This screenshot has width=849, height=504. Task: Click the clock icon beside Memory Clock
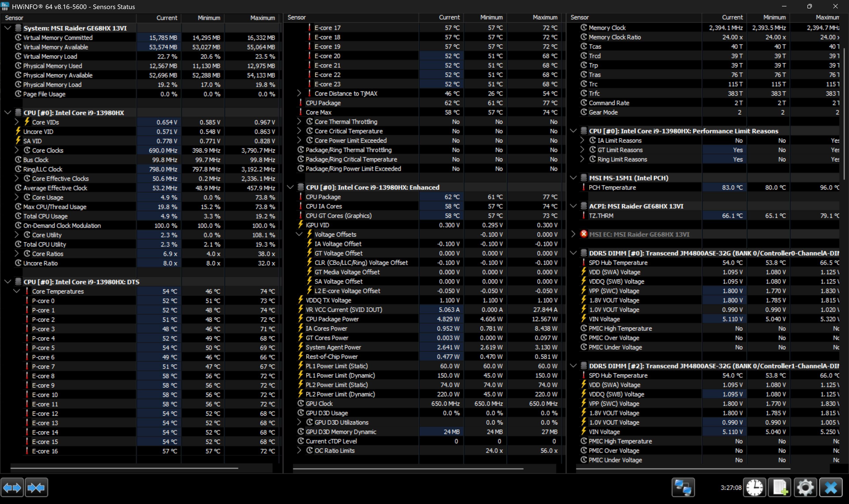[584, 27]
